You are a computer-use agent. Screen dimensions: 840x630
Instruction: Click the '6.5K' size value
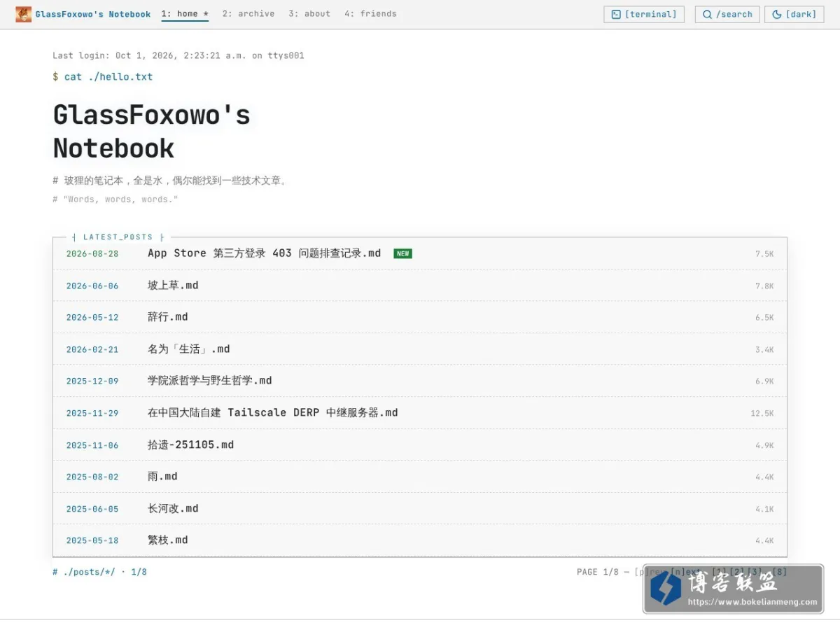coord(764,318)
